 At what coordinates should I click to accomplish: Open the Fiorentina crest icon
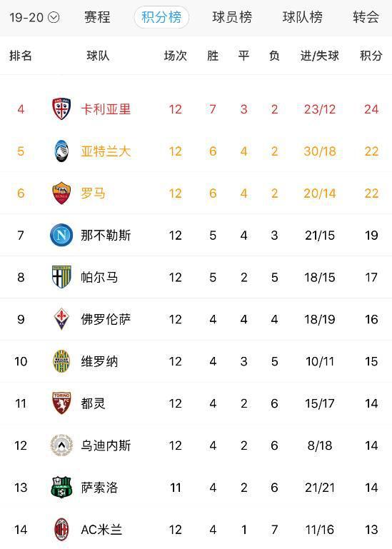[x=61, y=319]
